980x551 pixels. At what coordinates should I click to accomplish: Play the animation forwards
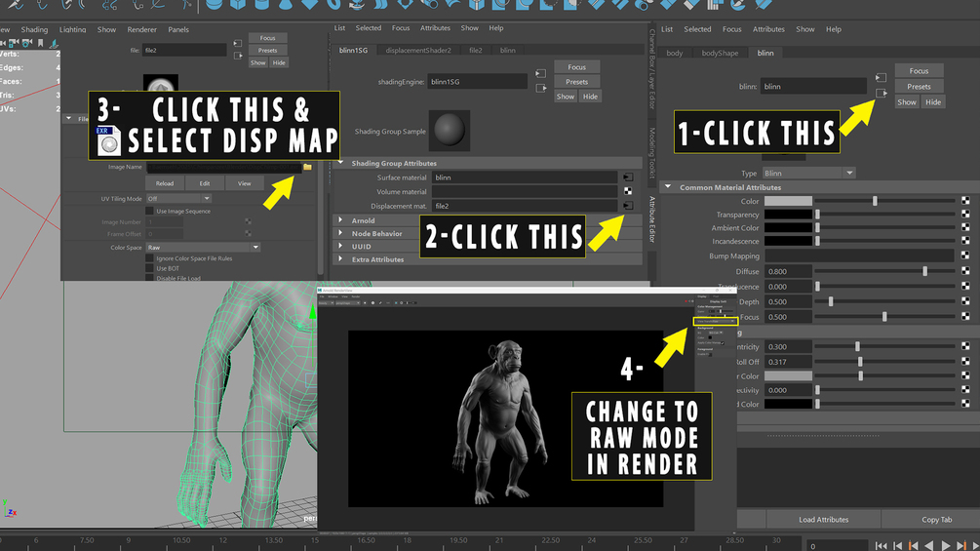tap(946, 546)
